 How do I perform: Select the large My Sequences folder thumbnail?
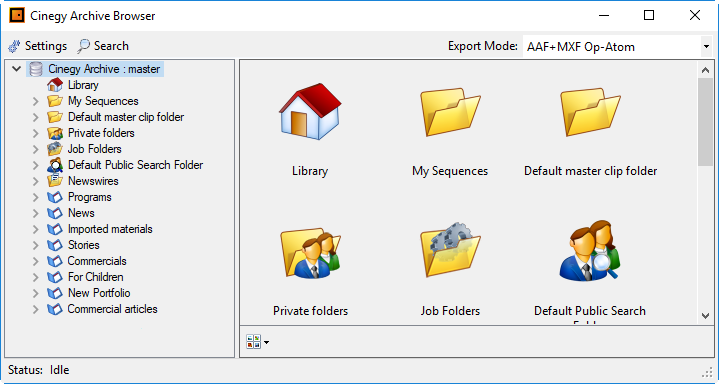tap(450, 112)
